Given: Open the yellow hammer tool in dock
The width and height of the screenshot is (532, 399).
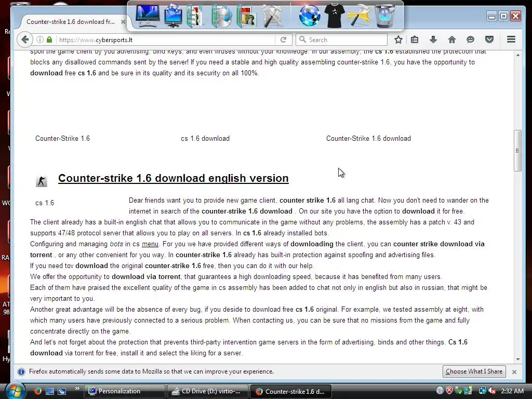Looking at the screenshot, I should pyautogui.click(x=359, y=16).
